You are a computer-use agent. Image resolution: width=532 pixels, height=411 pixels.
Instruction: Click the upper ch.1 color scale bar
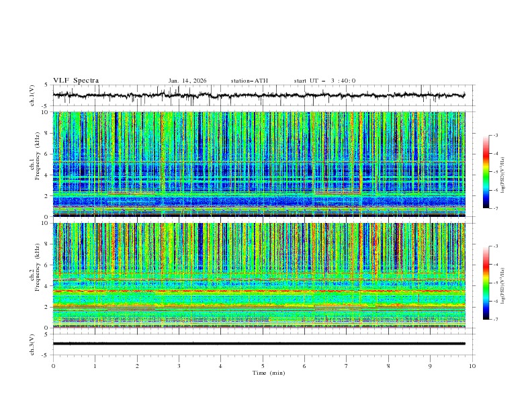tap(486, 171)
